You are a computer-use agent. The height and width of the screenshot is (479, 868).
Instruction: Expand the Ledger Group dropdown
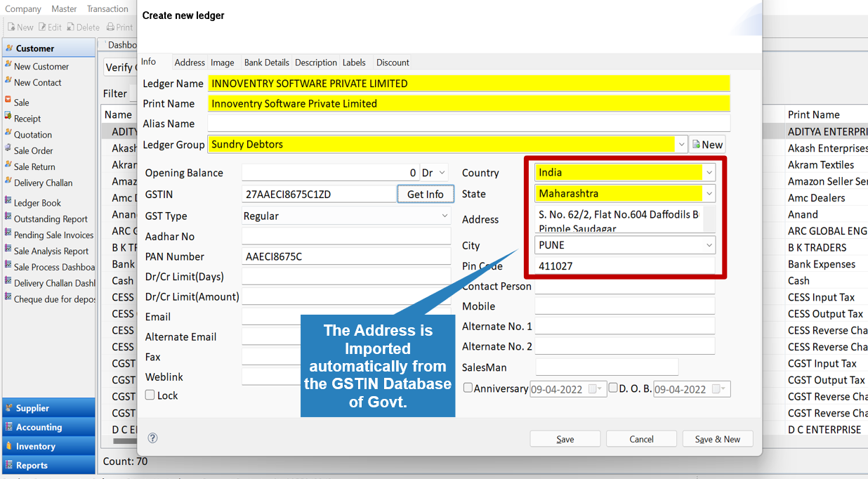681,144
